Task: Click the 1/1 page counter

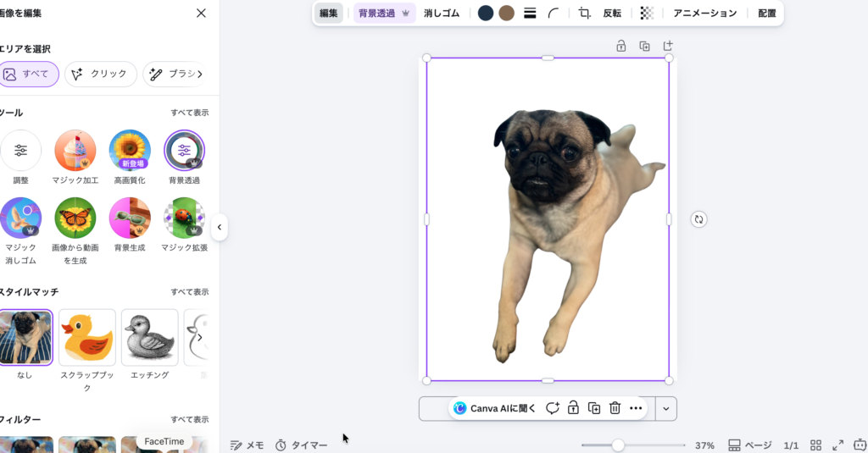Action: pos(791,445)
